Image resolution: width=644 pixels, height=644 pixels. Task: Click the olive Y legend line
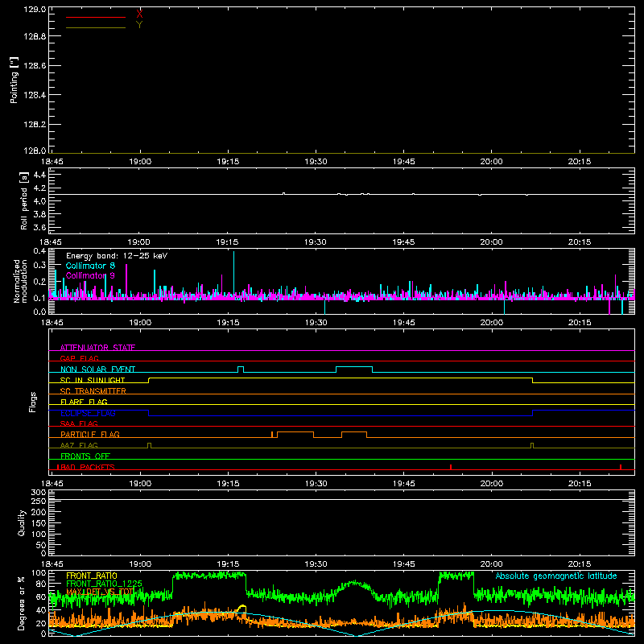click(96, 27)
